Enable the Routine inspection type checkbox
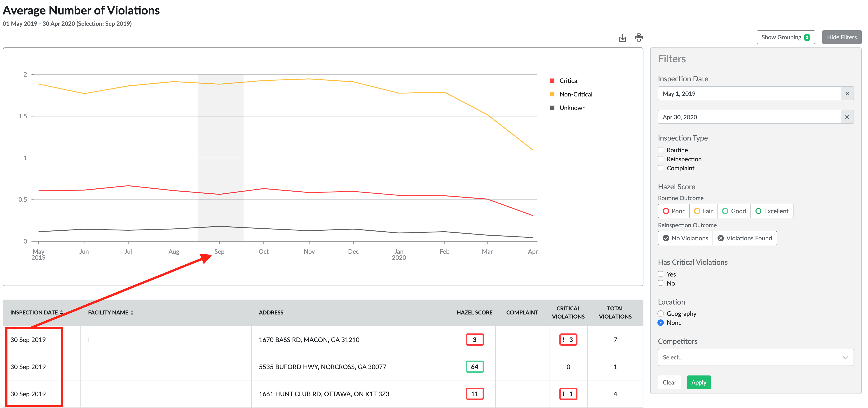 (x=660, y=150)
